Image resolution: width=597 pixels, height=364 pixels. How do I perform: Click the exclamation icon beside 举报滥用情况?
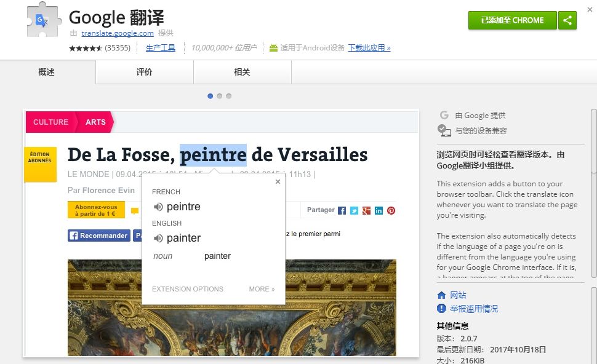[442, 309]
